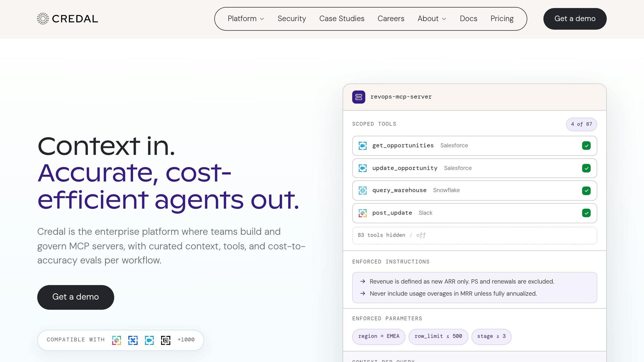
Task: Uncheck the post_update tool checkbox
Action: tap(586, 213)
